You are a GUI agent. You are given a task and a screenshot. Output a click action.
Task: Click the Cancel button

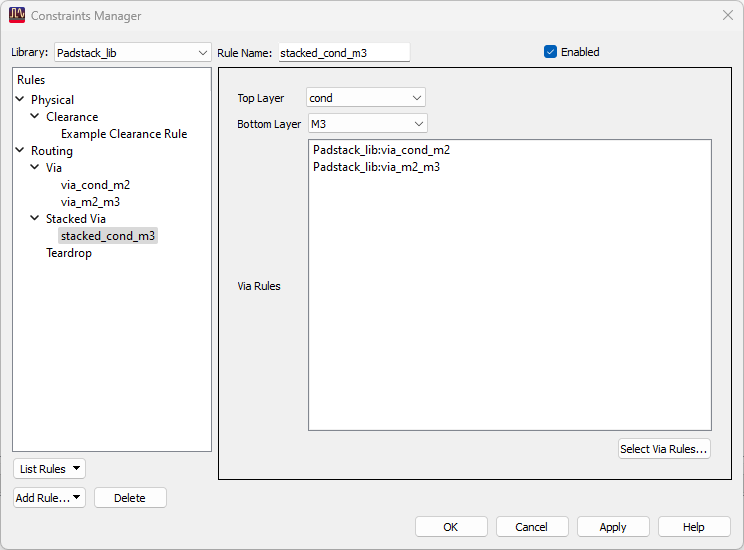(532, 527)
